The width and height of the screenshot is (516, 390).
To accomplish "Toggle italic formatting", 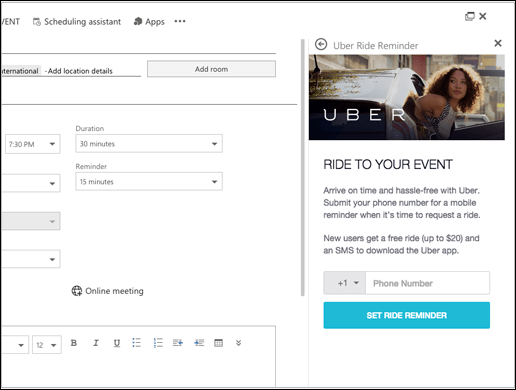I will [x=96, y=343].
